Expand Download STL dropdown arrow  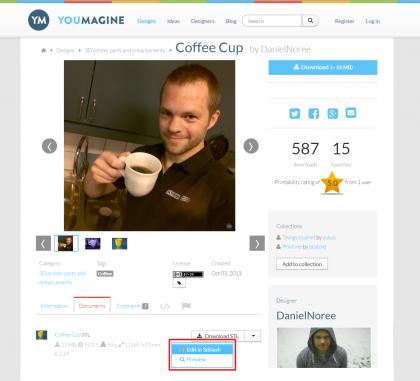pyautogui.click(x=253, y=336)
